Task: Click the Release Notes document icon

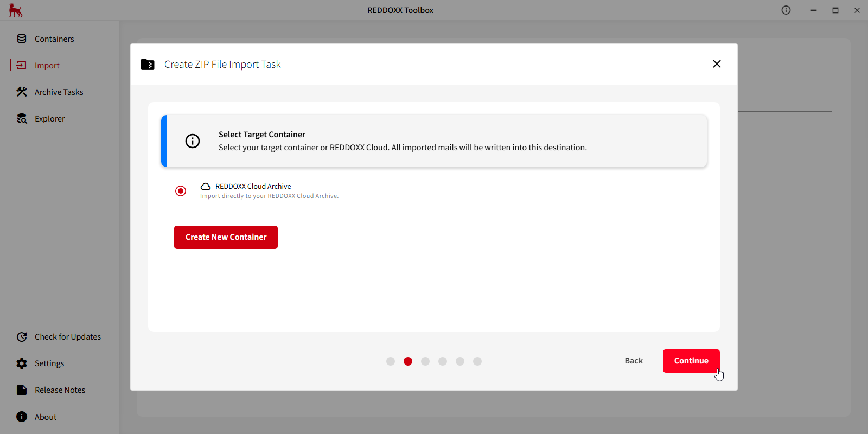Action: click(22, 390)
